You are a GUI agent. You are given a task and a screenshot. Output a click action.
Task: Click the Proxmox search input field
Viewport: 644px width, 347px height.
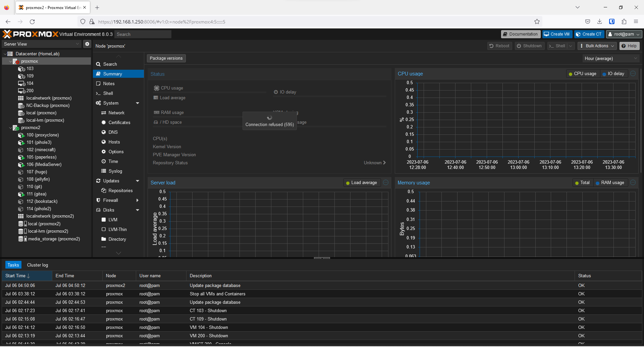[x=143, y=34]
